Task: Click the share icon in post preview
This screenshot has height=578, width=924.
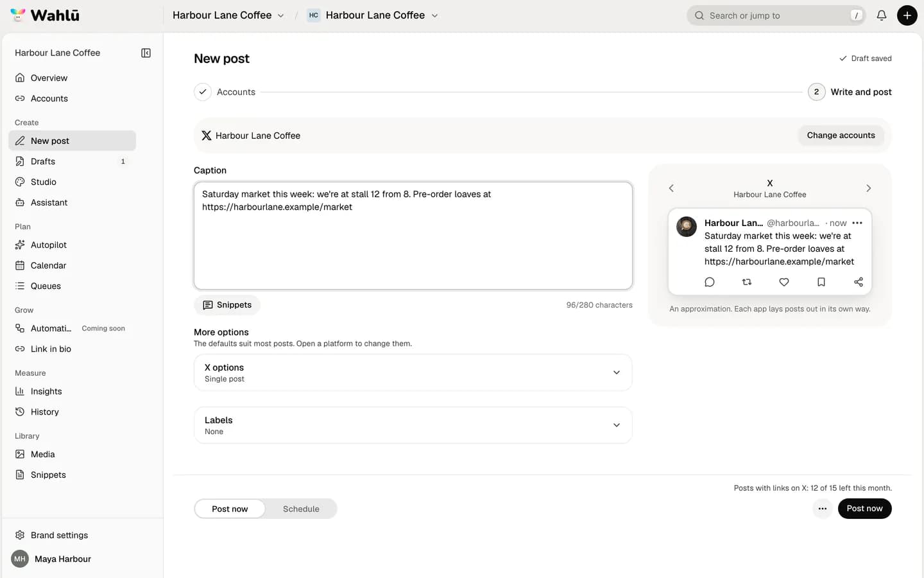Action: click(859, 282)
